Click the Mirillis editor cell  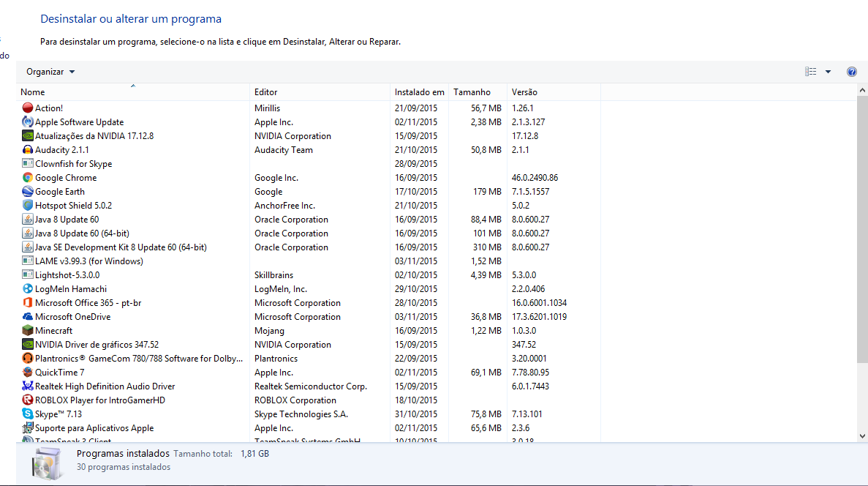[x=268, y=108]
